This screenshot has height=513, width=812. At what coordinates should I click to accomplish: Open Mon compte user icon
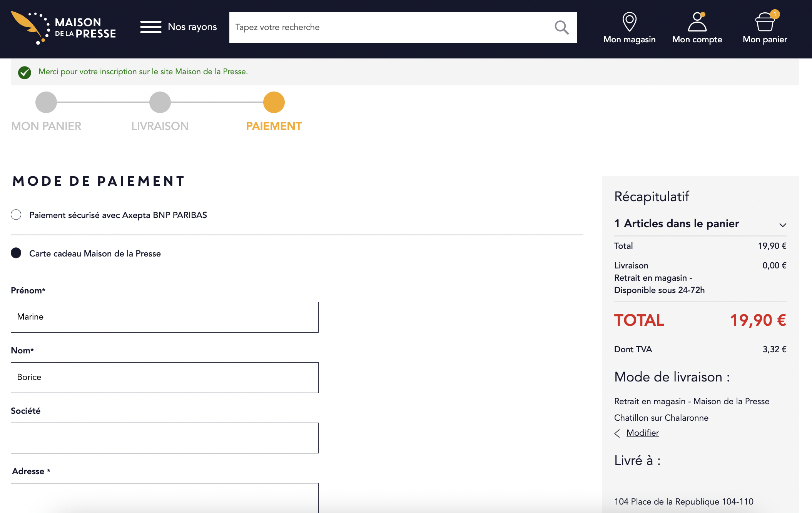[697, 22]
